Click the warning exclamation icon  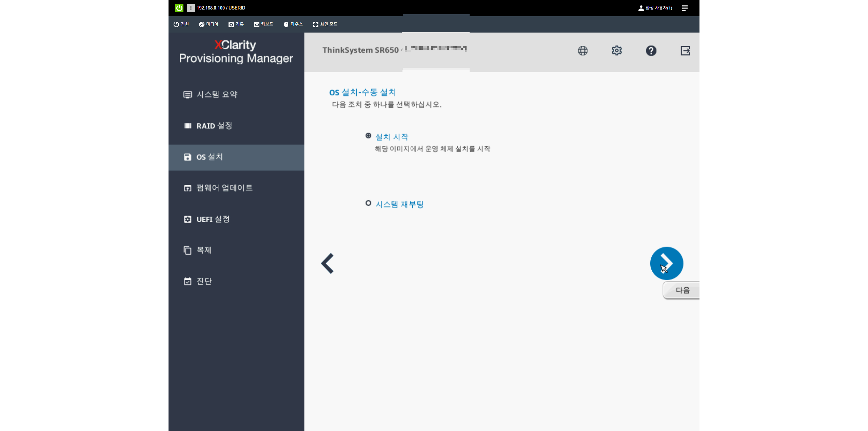click(191, 8)
